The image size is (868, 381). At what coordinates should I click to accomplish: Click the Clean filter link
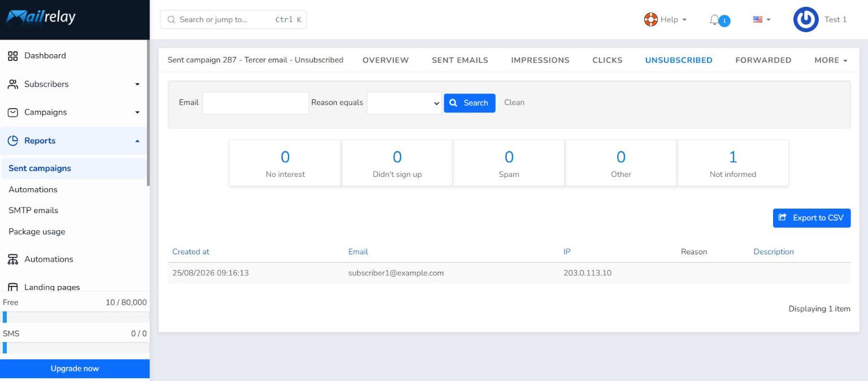(x=514, y=103)
